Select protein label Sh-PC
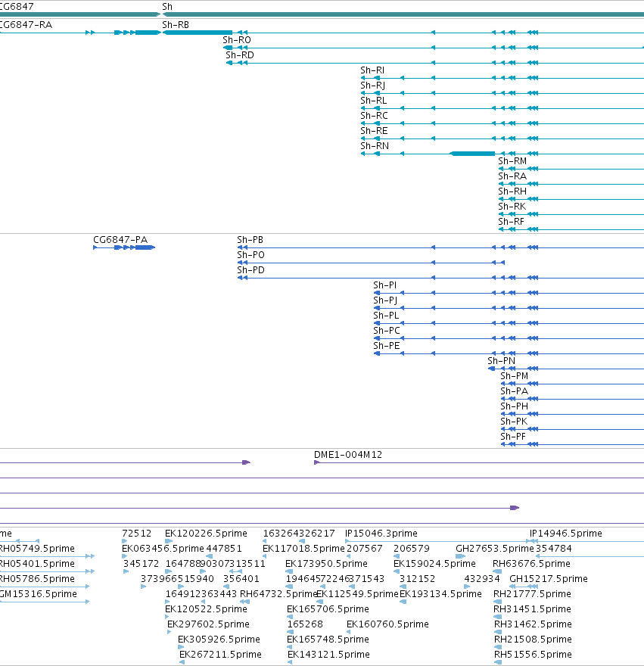Image resolution: width=644 pixels, height=666 pixels. (387, 331)
